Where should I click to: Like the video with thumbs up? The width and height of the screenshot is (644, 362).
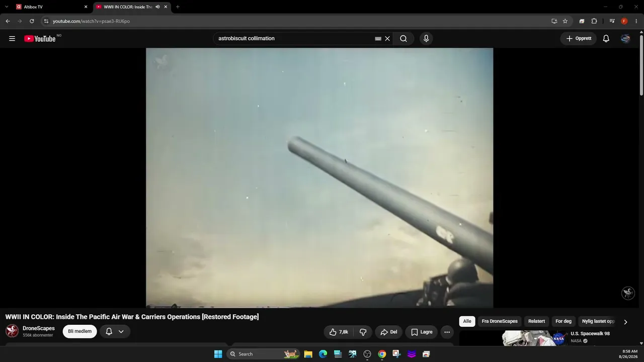pos(339,332)
